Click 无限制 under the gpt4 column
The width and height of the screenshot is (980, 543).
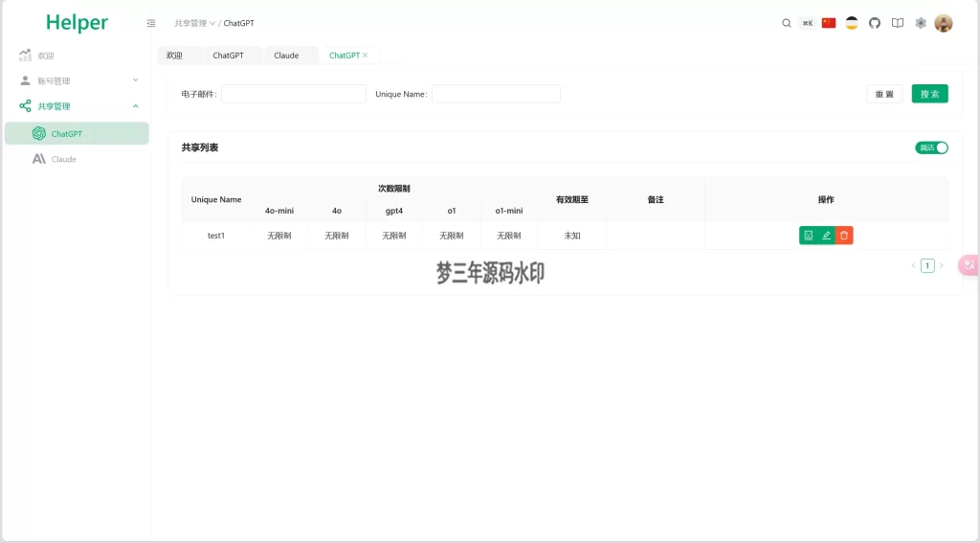pos(394,236)
